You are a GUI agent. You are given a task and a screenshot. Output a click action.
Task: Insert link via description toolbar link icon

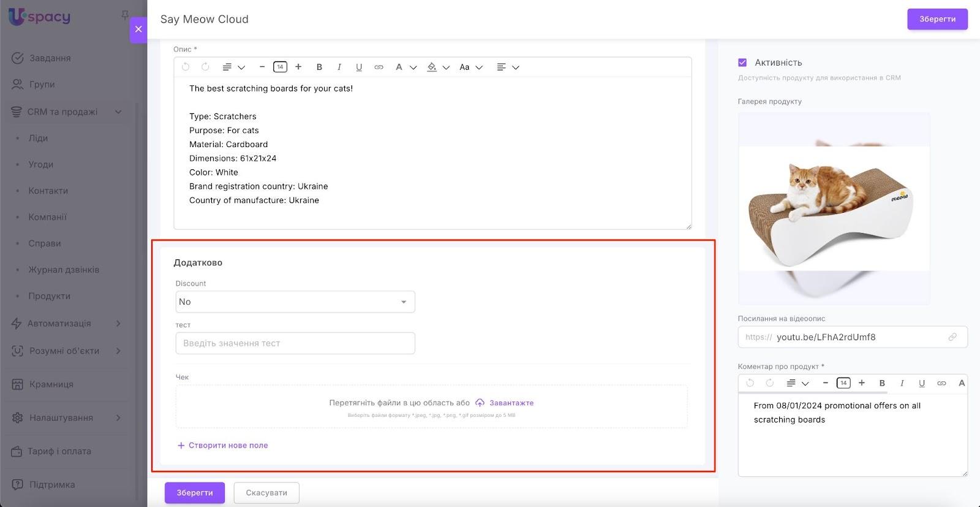379,67
